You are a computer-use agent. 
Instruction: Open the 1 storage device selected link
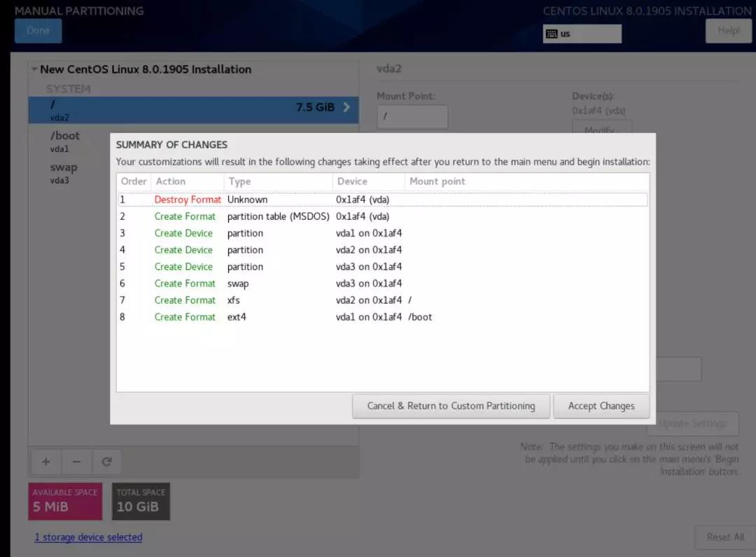tap(88, 537)
